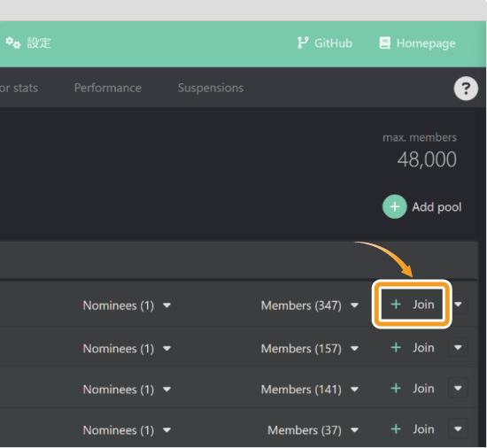Open the arrow menu for the 37-member pool
Viewport: 487px width, 448px height.
coord(458,429)
